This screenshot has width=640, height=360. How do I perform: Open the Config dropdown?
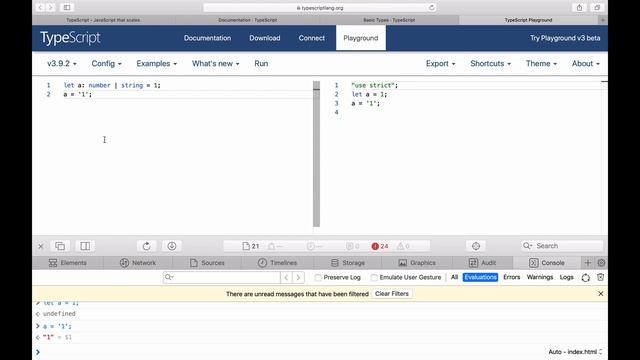pos(106,64)
